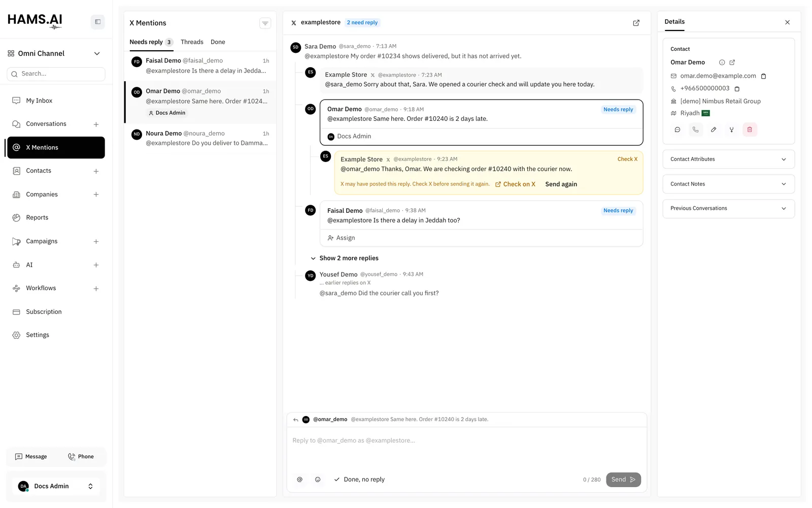Edit contact with the pencil icon
The width and height of the screenshot is (812, 508).
714,130
